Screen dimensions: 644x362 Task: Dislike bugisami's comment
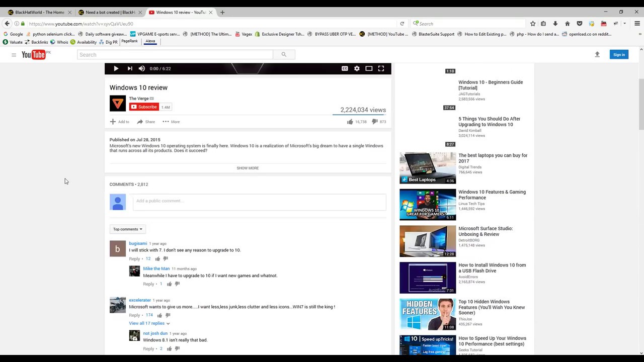pyautogui.click(x=166, y=258)
